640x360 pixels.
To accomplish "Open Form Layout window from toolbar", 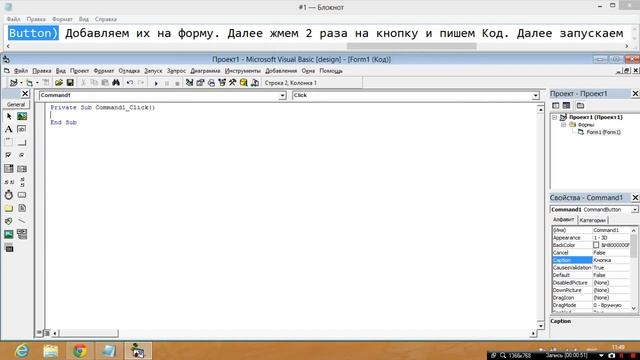I will tap(211, 83).
